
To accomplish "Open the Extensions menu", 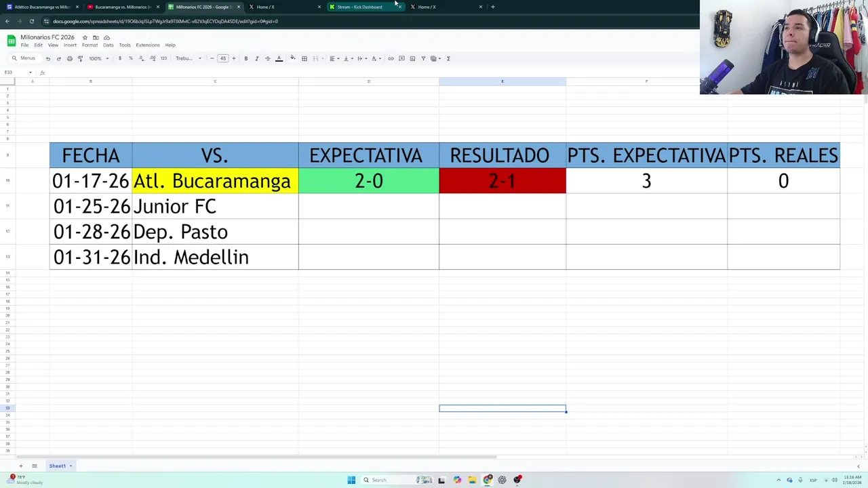I will pyautogui.click(x=148, y=45).
